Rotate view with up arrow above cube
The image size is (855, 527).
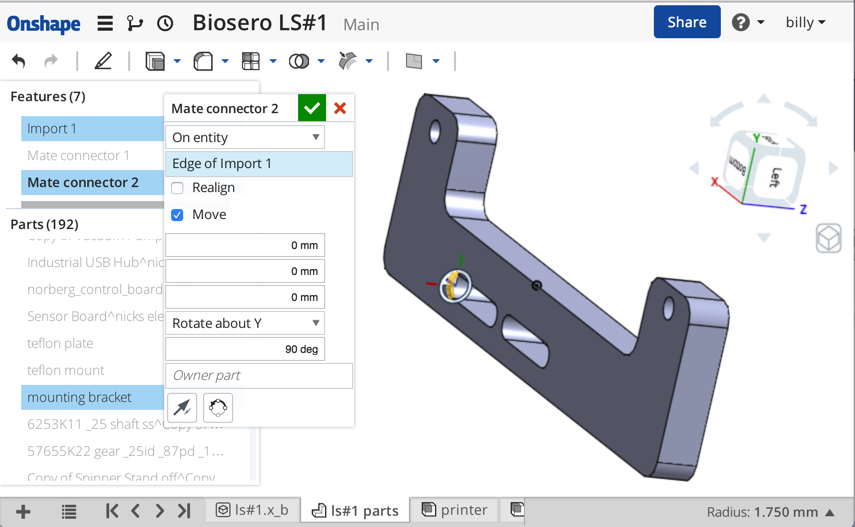coord(763,99)
